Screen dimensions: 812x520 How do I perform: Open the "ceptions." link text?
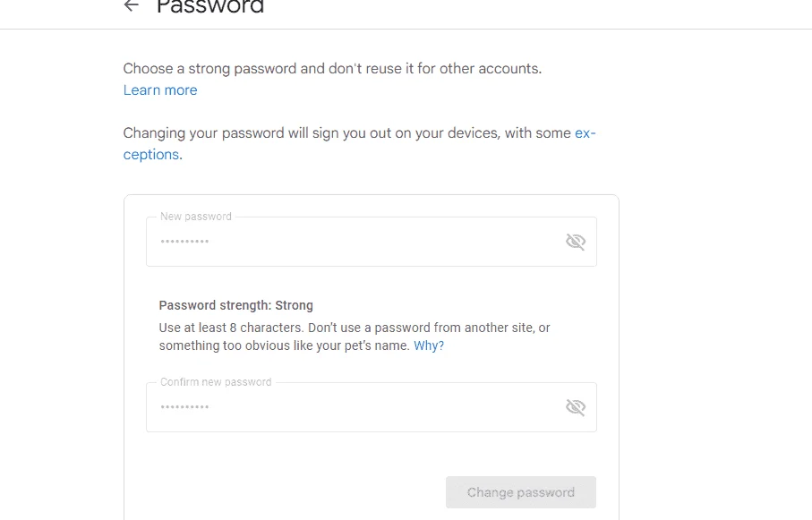click(x=153, y=154)
